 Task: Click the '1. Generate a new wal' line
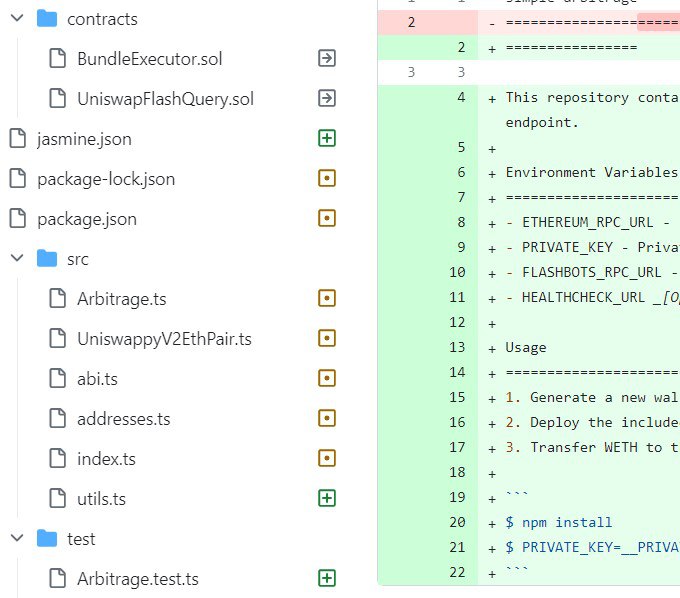tap(592, 397)
